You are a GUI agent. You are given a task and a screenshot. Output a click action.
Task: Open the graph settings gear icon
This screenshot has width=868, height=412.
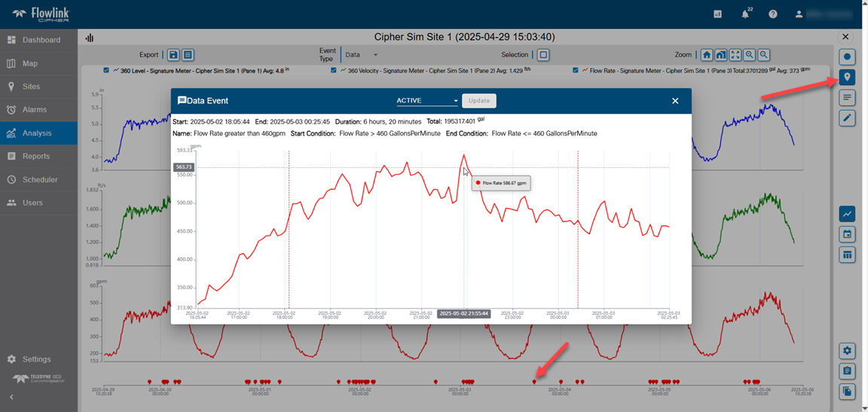click(x=847, y=351)
